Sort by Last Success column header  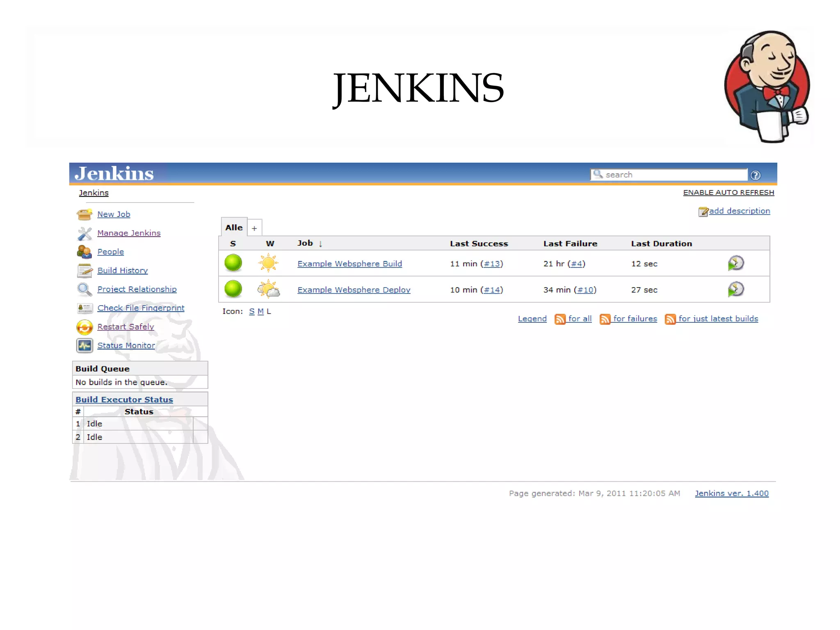pyautogui.click(x=479, y=244)
